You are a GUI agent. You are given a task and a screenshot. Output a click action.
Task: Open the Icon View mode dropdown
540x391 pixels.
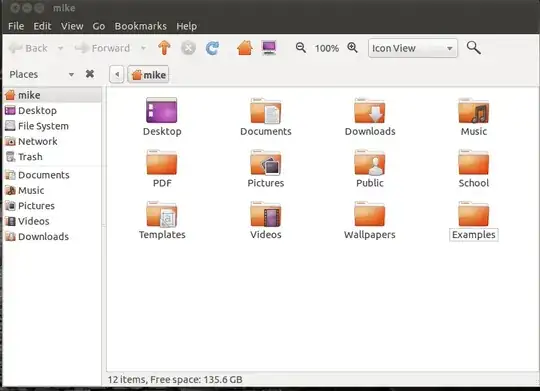413,48
